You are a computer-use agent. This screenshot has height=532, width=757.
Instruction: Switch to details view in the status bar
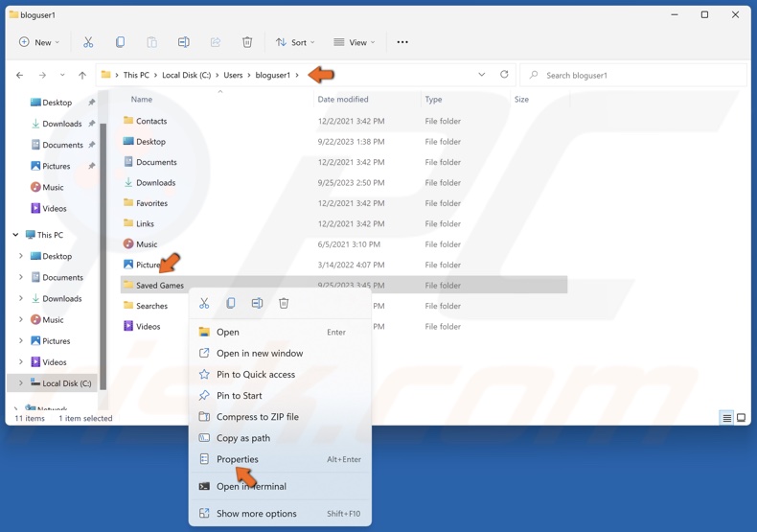click(726, 418)
